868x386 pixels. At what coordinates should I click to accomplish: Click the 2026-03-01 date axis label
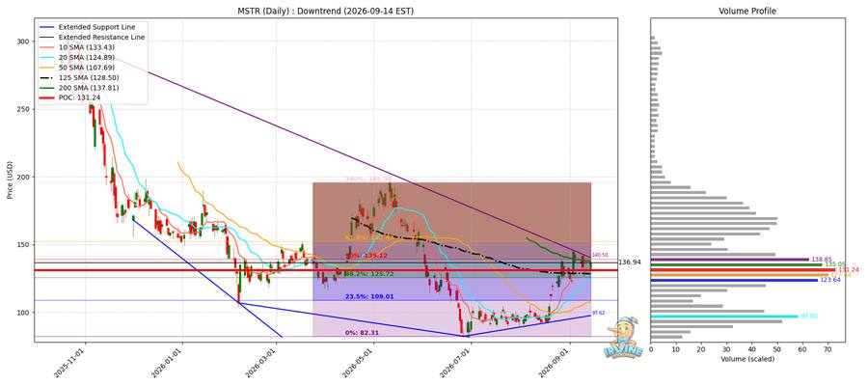(261, 362)
